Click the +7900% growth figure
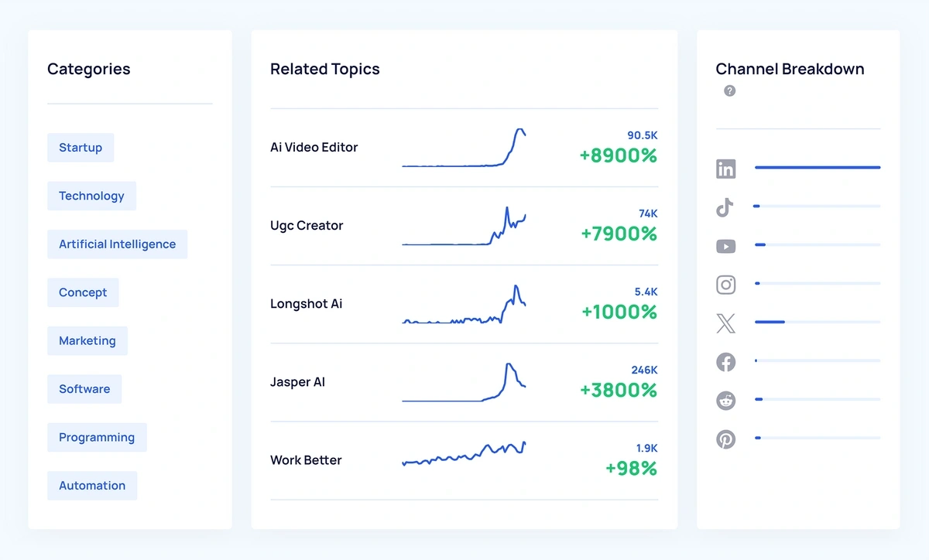This screenshot has width=929, height=560. click(619, 234)
